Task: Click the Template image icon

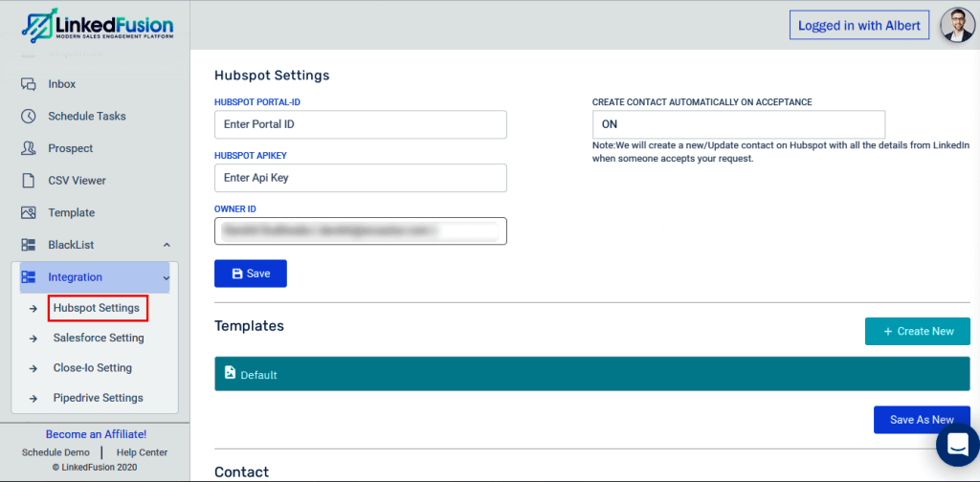Action: tap(28, 213)
